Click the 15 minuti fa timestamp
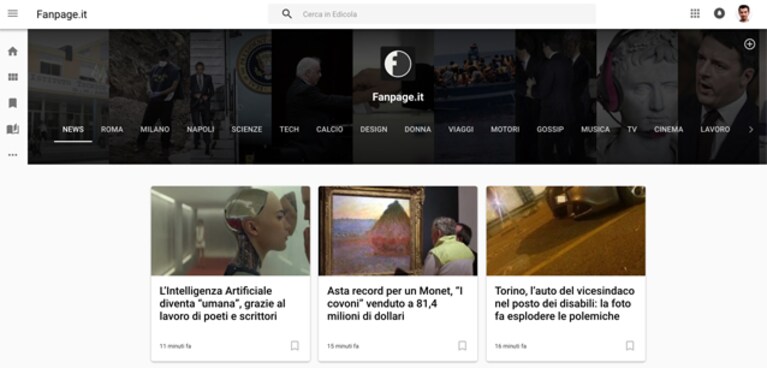This screenshot has width=767, height=368. 343,346
